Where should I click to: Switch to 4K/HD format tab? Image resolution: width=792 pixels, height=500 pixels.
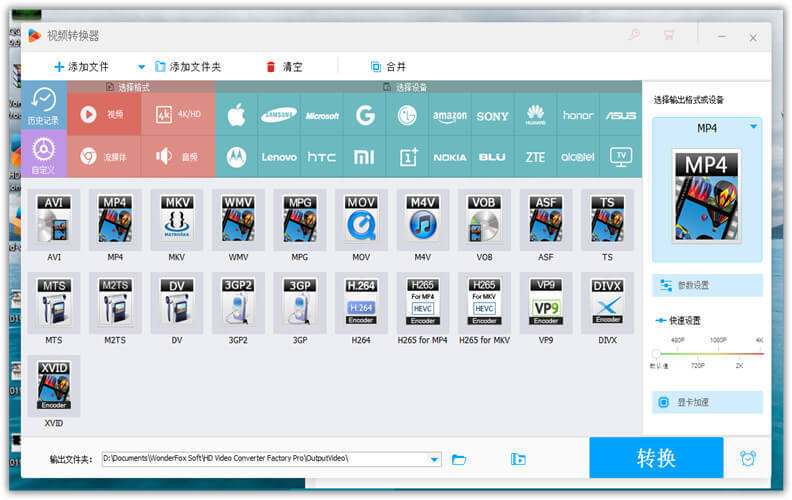coord(178,115)
